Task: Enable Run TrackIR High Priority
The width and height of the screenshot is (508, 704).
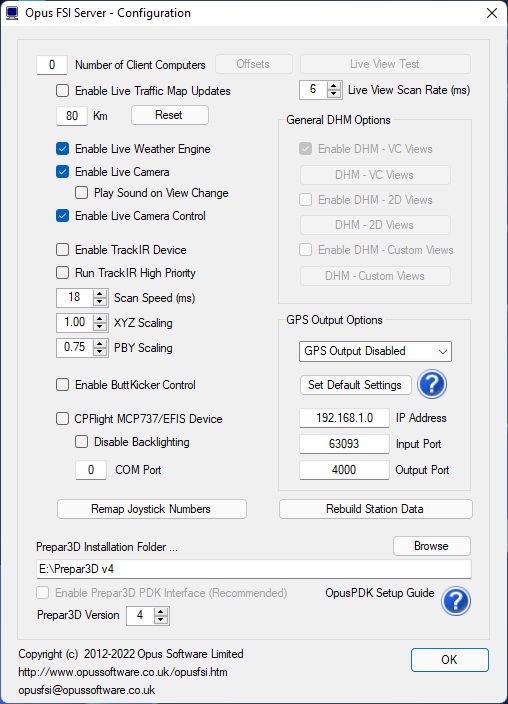Action: (x=62, y=273)
